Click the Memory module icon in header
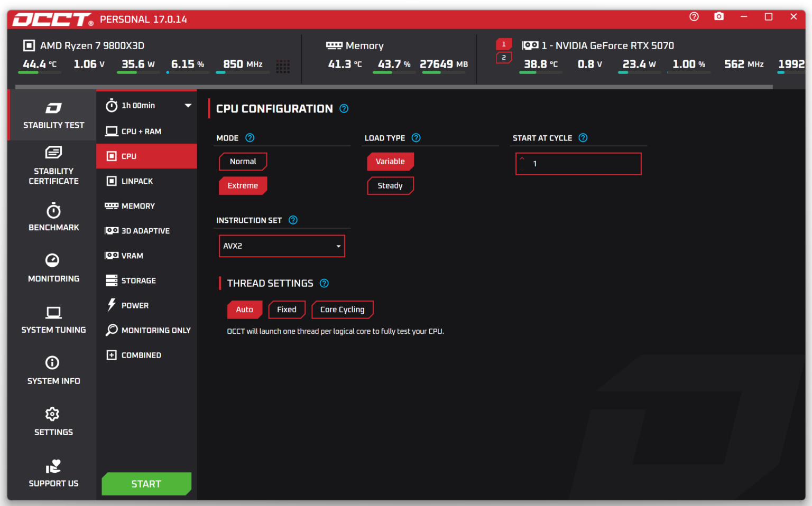Image resolution: width=812 pixels, height=506 pixels. 334,45
